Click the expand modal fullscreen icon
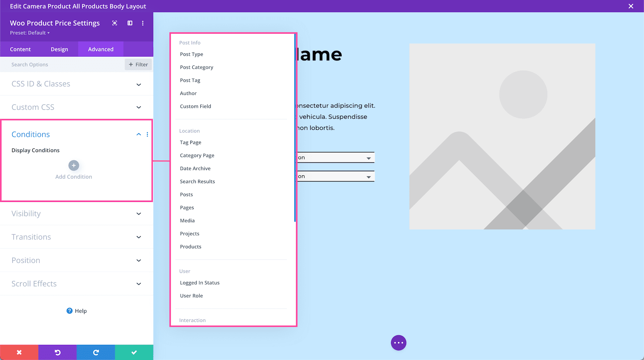The image size is (644, 360). (x=114, y=23)
